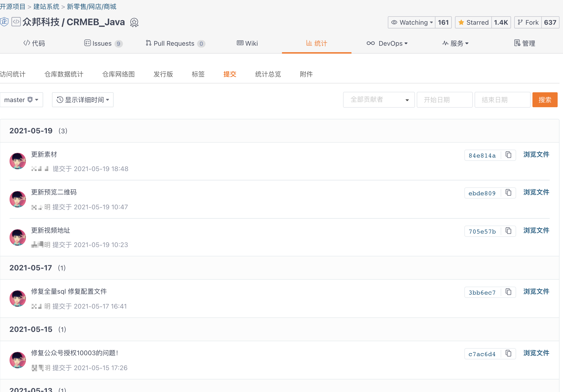Viewport: 563px width, 392px height.
Task: Open the 代码 tab
Action: (x=34, y=43)
